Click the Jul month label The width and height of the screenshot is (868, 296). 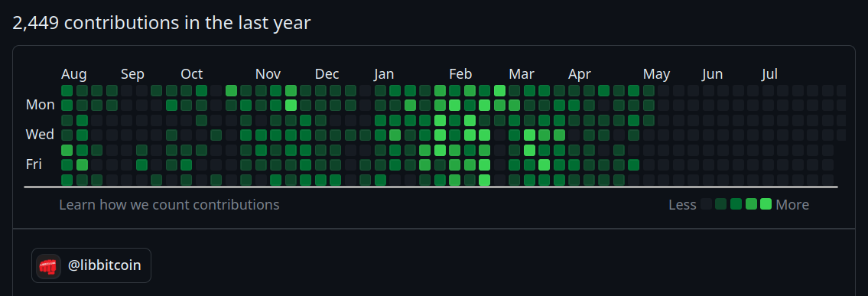pyautogui.click(x=769, y=74)
